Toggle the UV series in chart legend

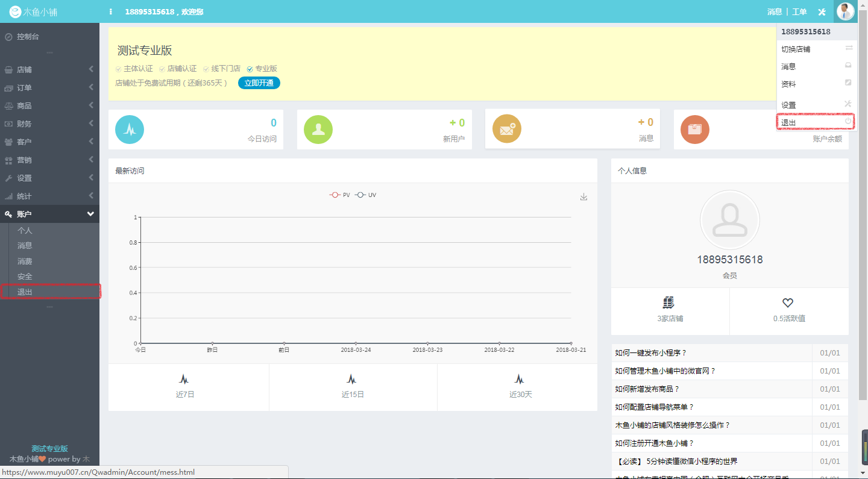366,195
